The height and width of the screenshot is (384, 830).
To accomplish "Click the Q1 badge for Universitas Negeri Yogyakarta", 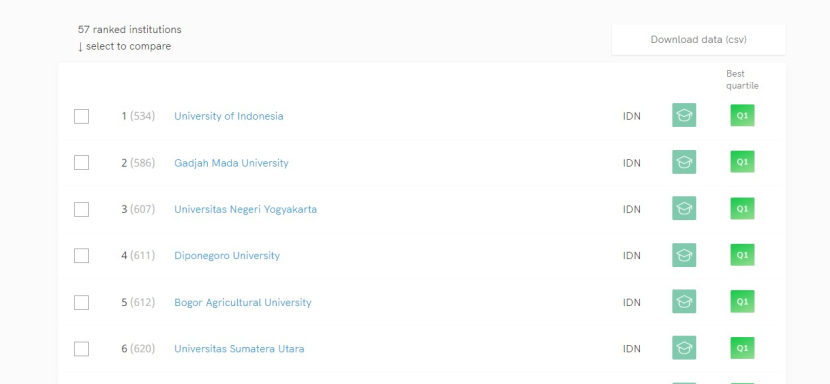I will coord(742,209).
